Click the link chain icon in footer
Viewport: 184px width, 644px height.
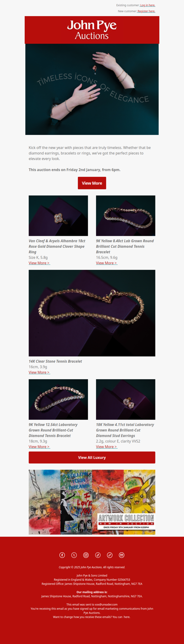click(110, 555)
